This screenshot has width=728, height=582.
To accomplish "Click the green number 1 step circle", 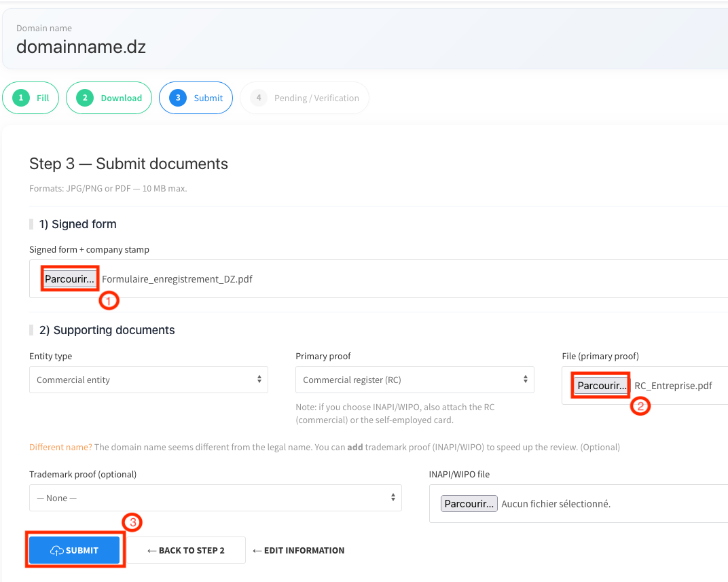I will coord(21,98).
